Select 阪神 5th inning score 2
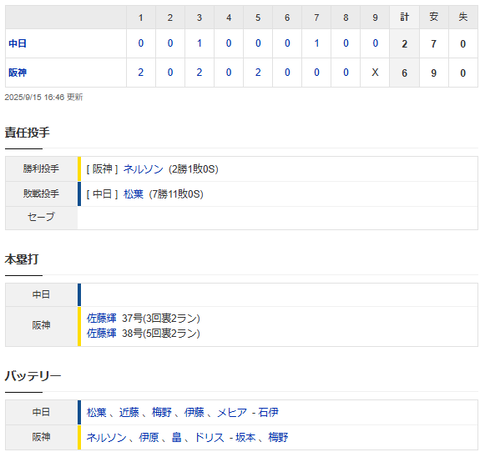480x452 pixels. tap(258, 72)
